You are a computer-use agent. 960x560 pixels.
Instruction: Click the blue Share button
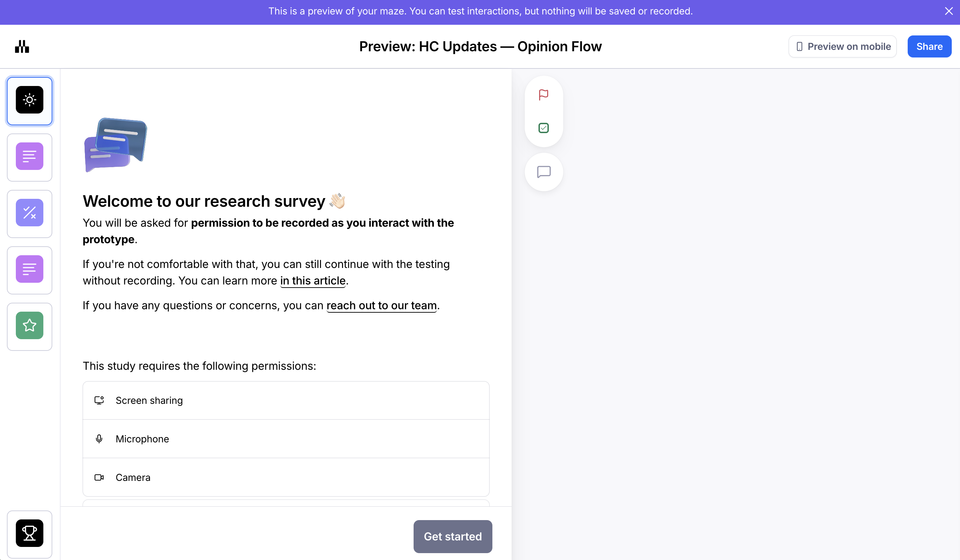[929, 46]
